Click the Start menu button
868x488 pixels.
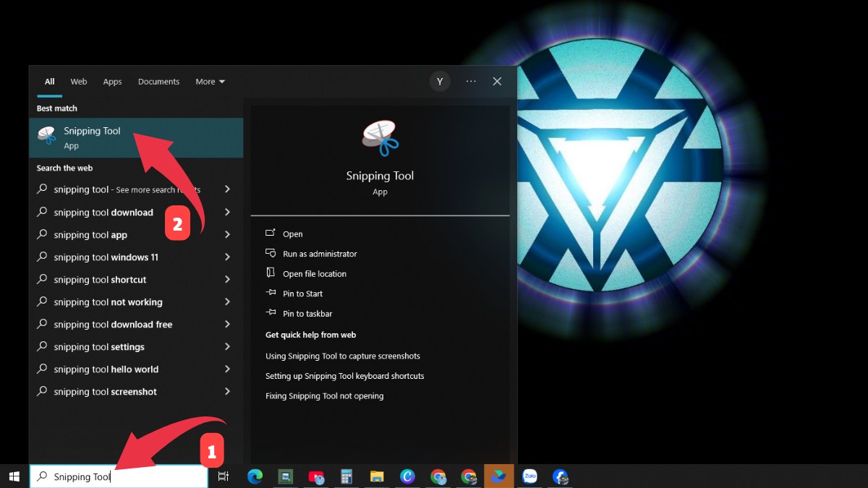[x=14, y=476]
